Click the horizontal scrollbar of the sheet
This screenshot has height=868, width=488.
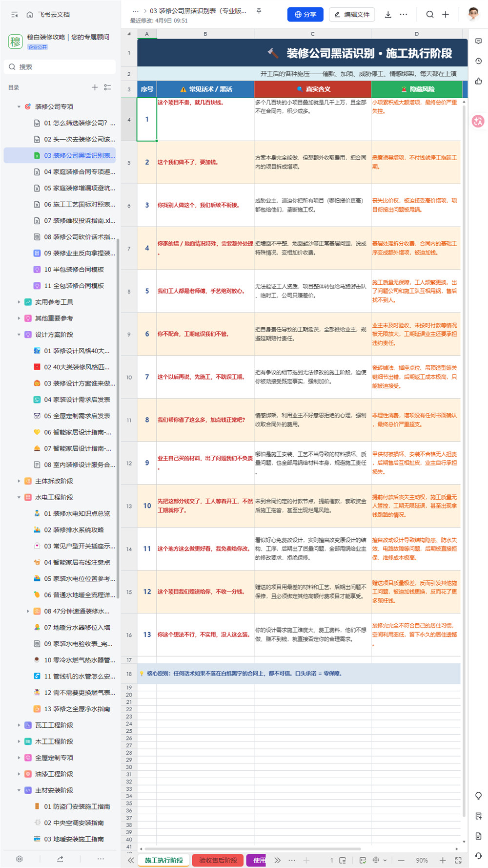pos(252,848)
